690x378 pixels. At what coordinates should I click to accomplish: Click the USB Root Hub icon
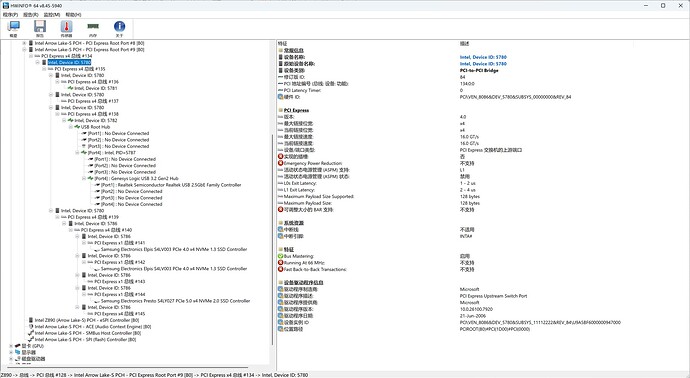click(77, 127)
